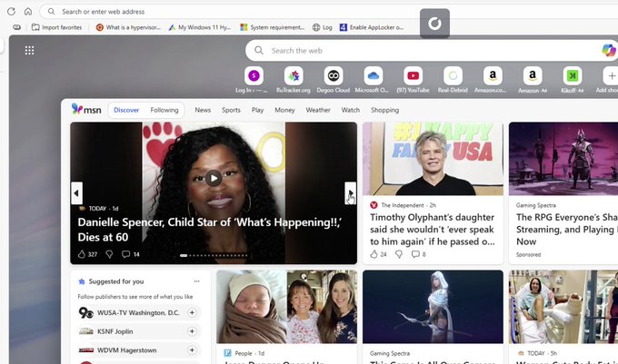Open the hospital patient photo card
Screen dimensions: 618x364
point(563,307)
